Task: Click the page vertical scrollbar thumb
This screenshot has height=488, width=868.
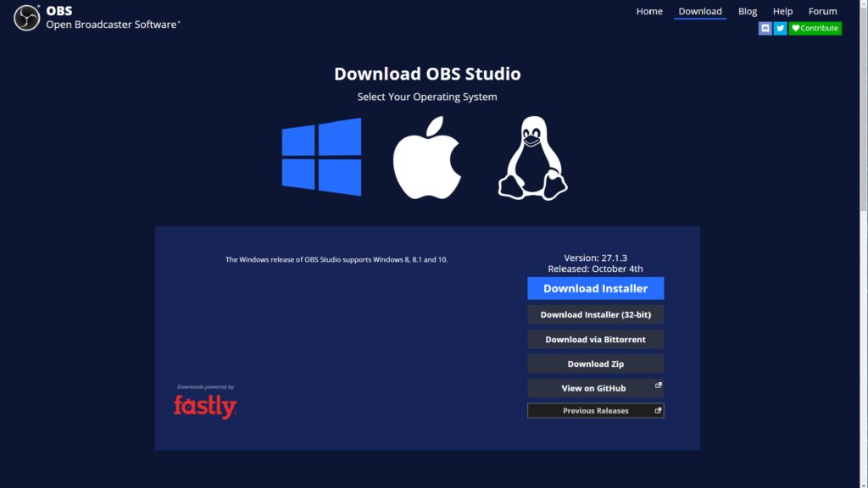Action: pos(864,109)
